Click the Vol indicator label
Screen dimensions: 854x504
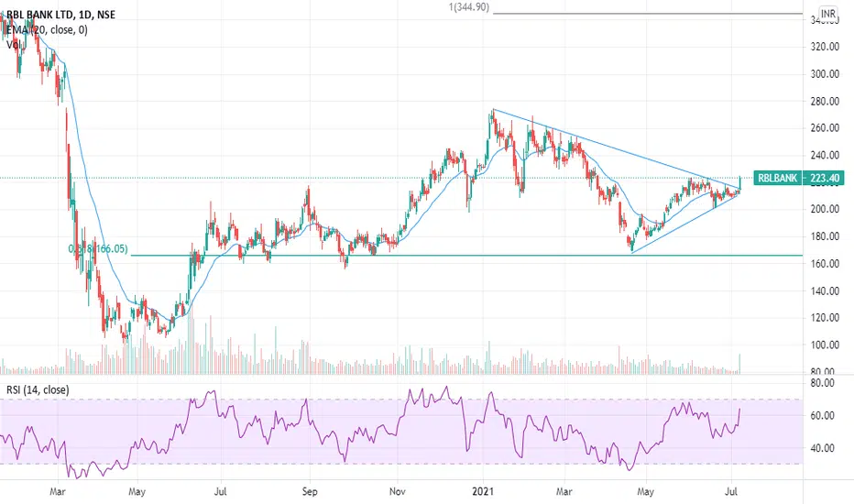pos(14,45)
